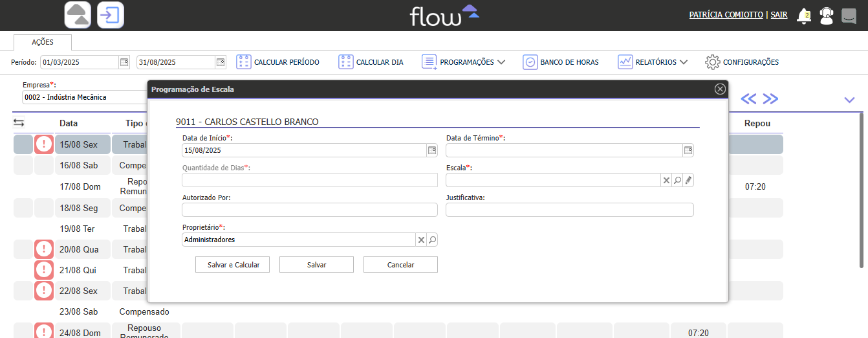Click the edit pencil icon in Escala field
Viewport: 868px width, 338px height.
point(688,180)
